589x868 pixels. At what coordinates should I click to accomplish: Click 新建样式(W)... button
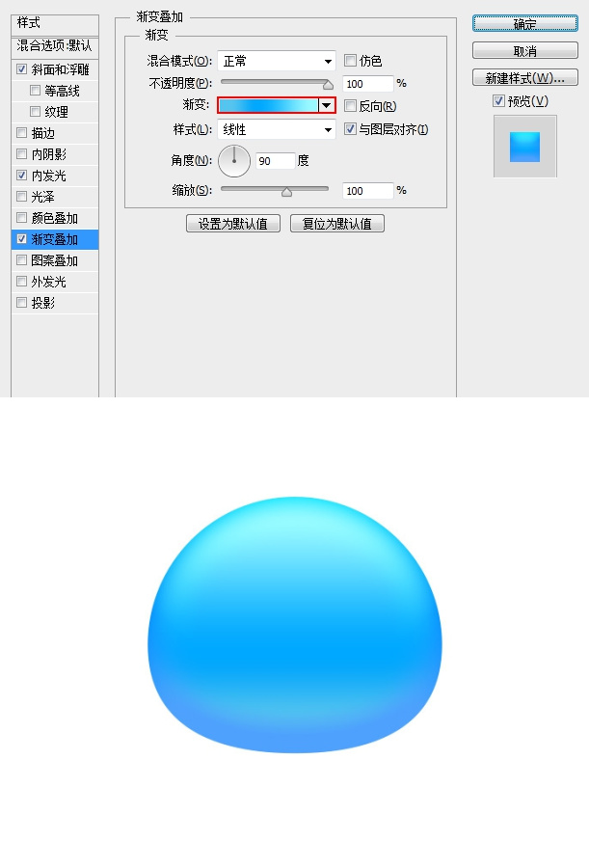pos(524,78)
